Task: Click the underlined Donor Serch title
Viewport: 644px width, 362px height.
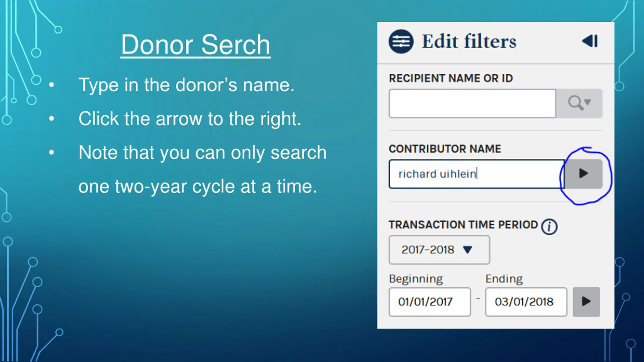Action: (195, 45)
